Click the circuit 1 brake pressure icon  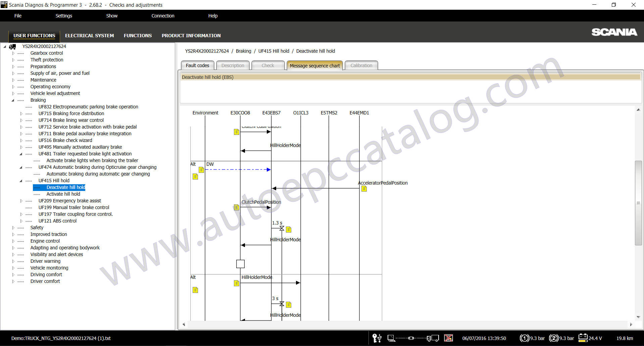click(x=524, y=338)
